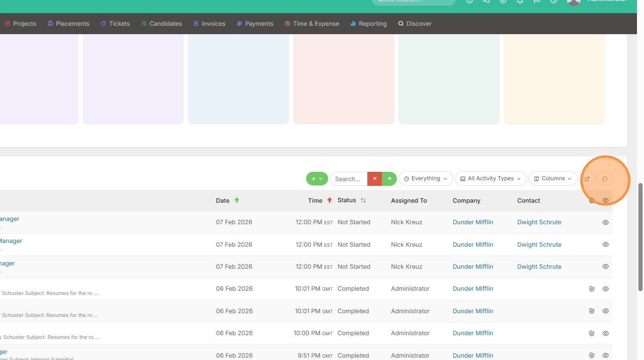The width and height of the screenshot is (644, 360).
Task: Clear the search with the red X button
Action: click(375, 178)
